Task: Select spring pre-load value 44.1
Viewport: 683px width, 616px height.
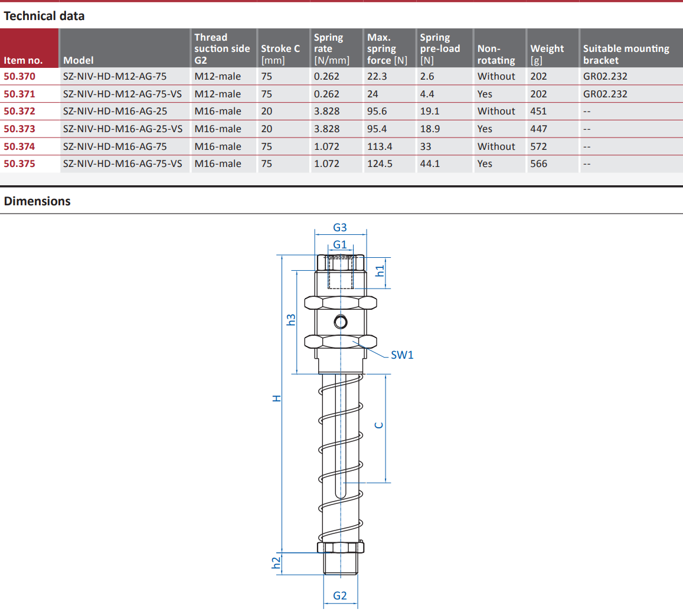Action: [430, 164]
